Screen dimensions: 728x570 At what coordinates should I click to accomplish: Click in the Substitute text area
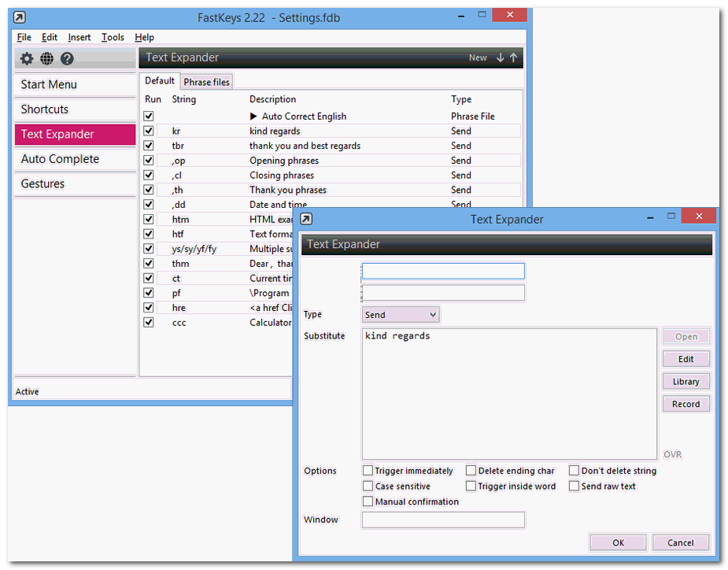coord(509,394)
